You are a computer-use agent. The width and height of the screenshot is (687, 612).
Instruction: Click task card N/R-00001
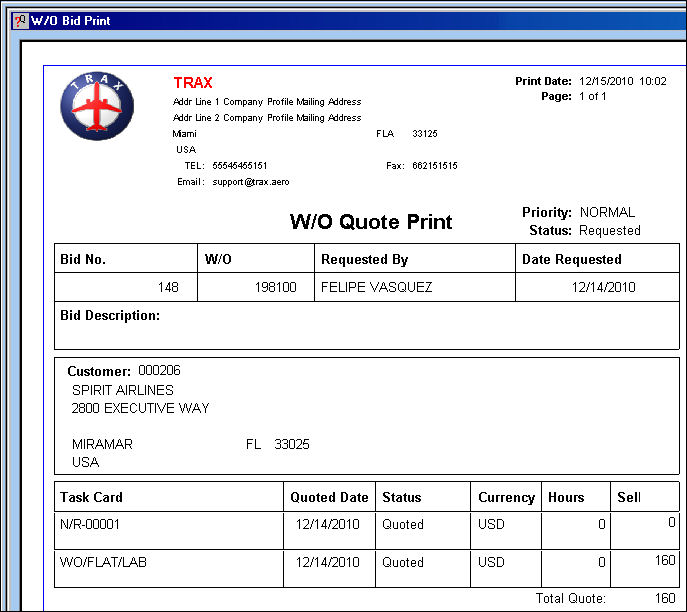click(90, 524)
